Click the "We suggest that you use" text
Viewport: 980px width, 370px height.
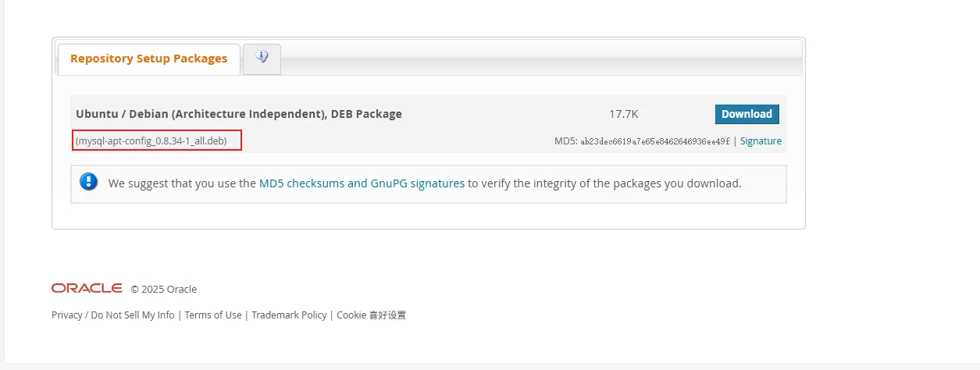tap(182, 183)
